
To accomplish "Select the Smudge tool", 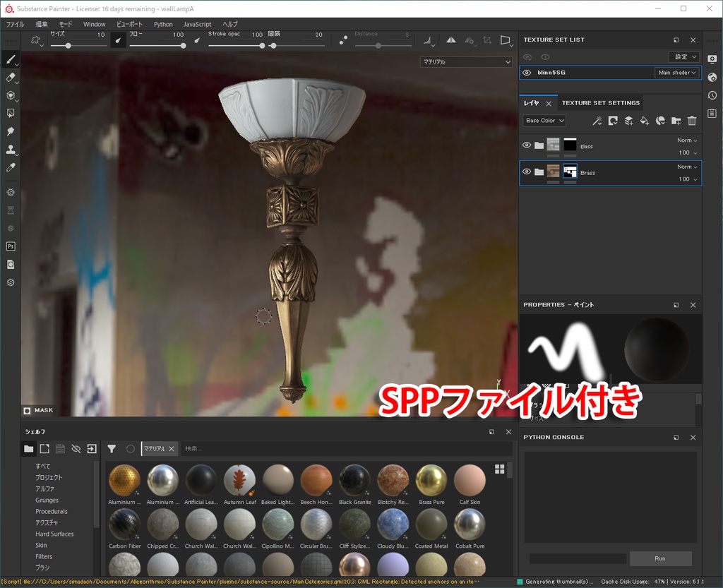I will pyautogui.click(x=11, y=131).
